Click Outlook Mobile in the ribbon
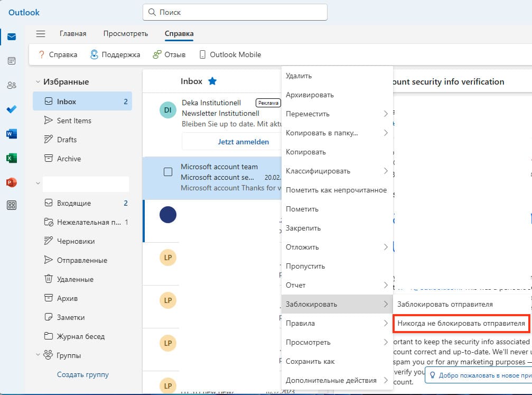Viewport: 532px width, 395px height. (230, 54)
